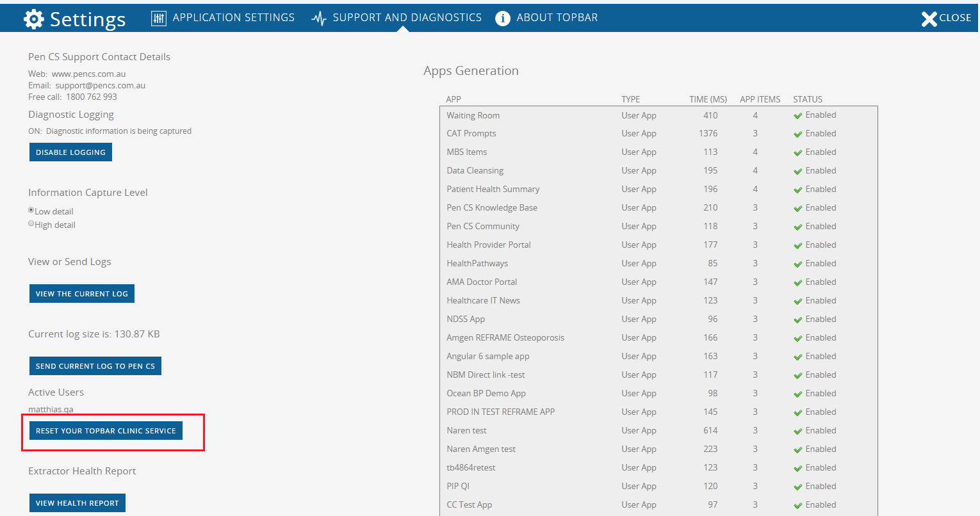
Task: Click the checkmark for Ocean BP Demo App
Action: [x=798, y=394]
